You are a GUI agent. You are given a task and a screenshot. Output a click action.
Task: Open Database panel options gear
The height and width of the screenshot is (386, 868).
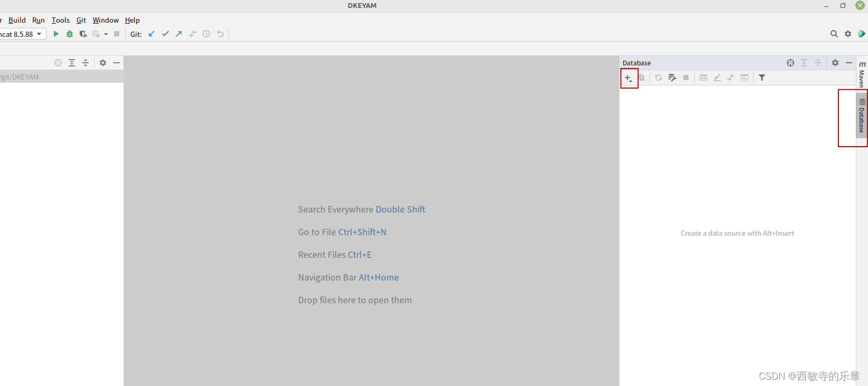(x=835, y=63)
